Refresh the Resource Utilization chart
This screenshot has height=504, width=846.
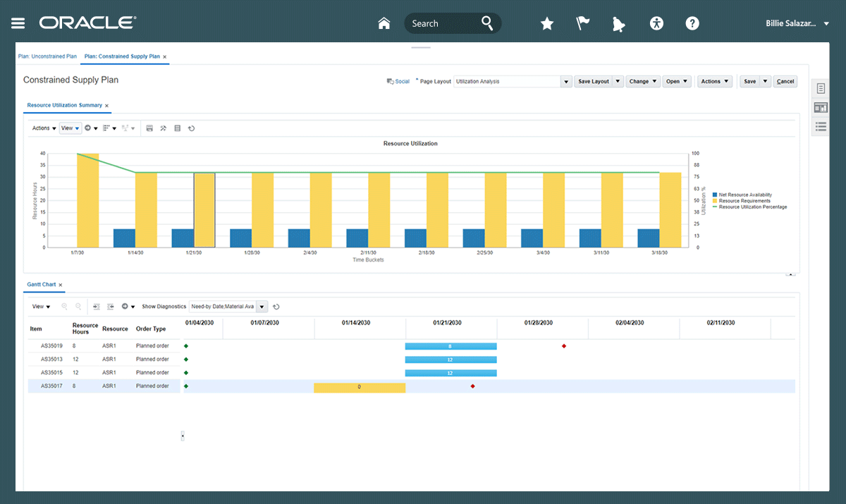click(x=191, y=128)
